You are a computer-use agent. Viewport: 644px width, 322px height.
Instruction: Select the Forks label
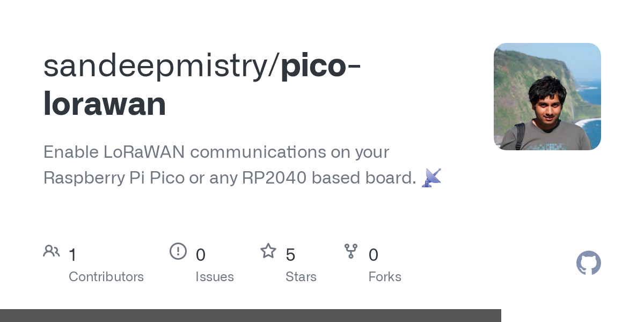point(385,277)
